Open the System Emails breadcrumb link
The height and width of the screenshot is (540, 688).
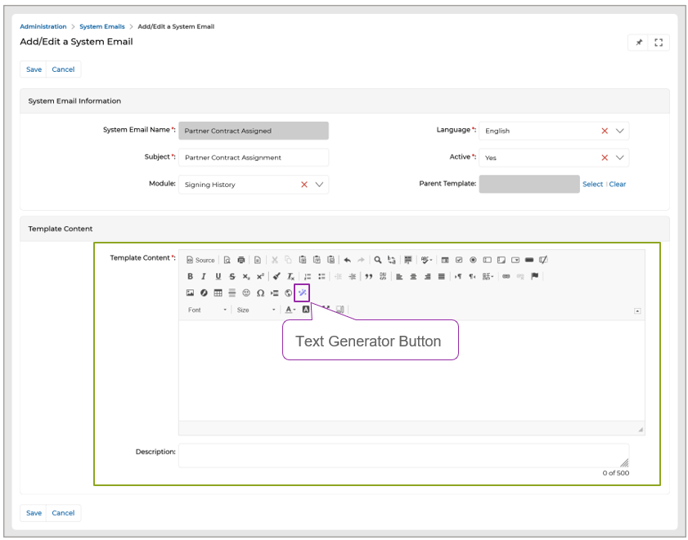click(x=102, y=27)
